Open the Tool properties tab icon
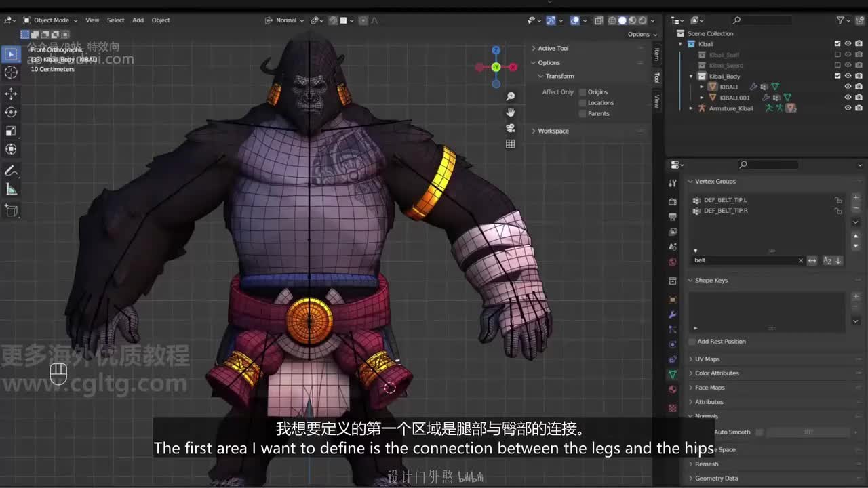Viewport: 868px width, 488px height. click(x=673, y=183)
